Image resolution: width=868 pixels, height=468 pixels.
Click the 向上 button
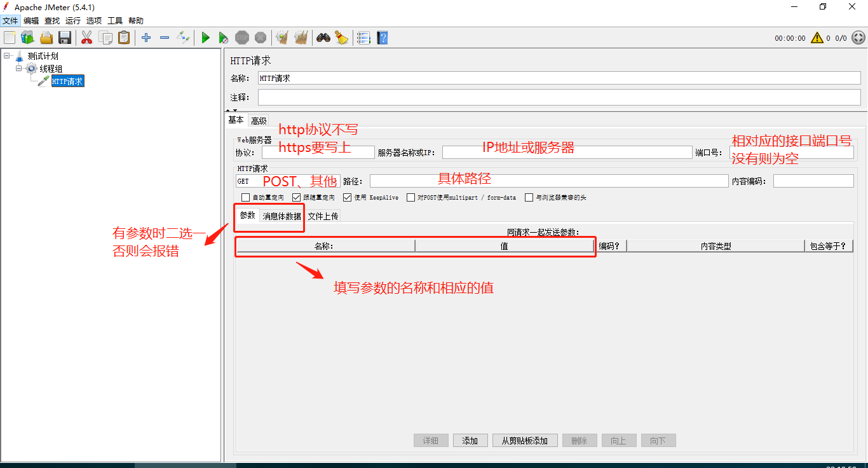point(619,441)
